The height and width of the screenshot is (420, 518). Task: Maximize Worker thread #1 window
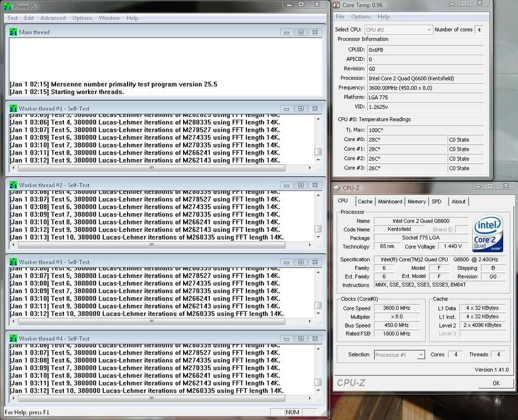tap(300, 109)
